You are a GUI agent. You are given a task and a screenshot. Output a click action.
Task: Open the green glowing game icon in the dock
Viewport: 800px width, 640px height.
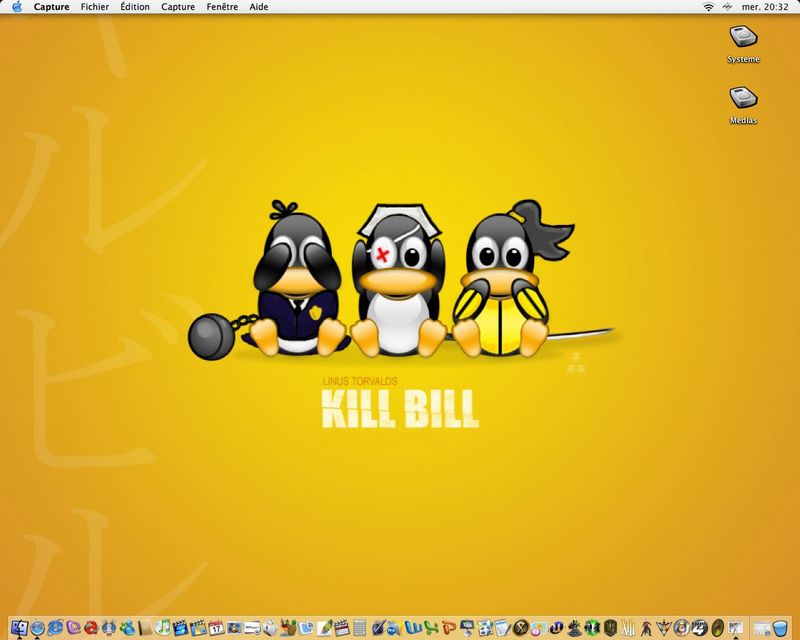tap(592, 628)
